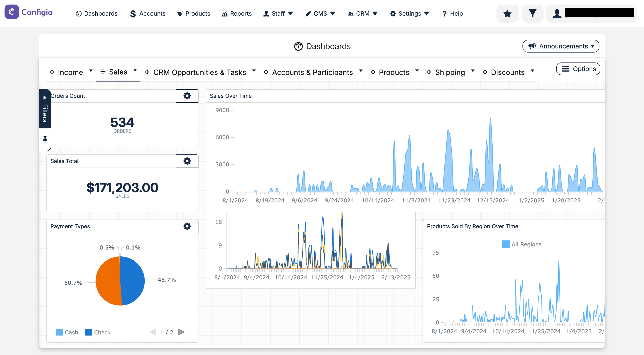
Task: Open Sales Total widget gear settings
Action: coord(187,161)
